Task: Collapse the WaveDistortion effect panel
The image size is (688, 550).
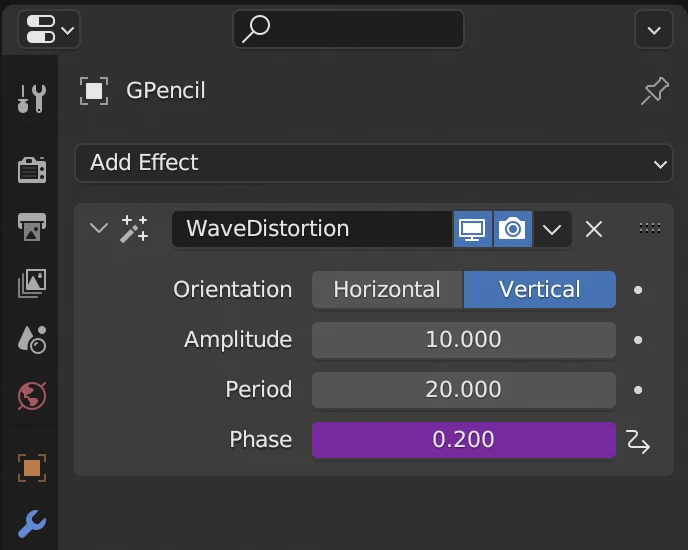Action: tap(98, 229)
